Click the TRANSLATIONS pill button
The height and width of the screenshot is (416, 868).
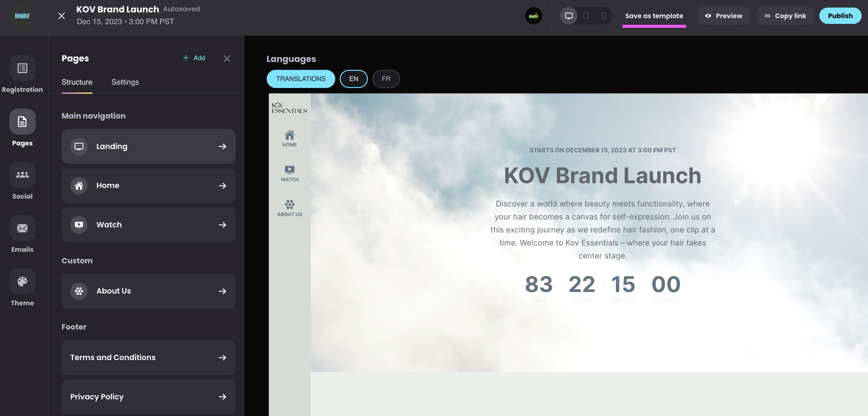point(301,79)
